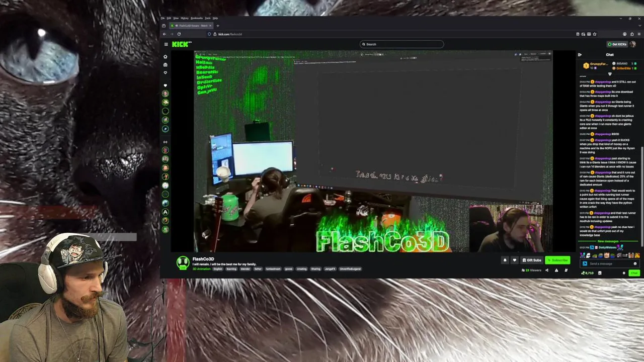The height and width of the screenshot is (362, 644).
Task: Click FlashCo3D channel name text
Action: (203, 259)
